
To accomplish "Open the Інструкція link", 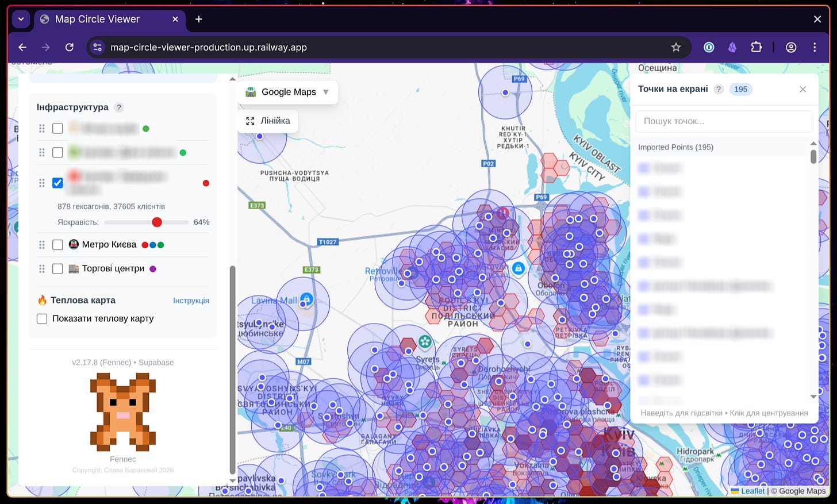I will [x=191, y=301].
